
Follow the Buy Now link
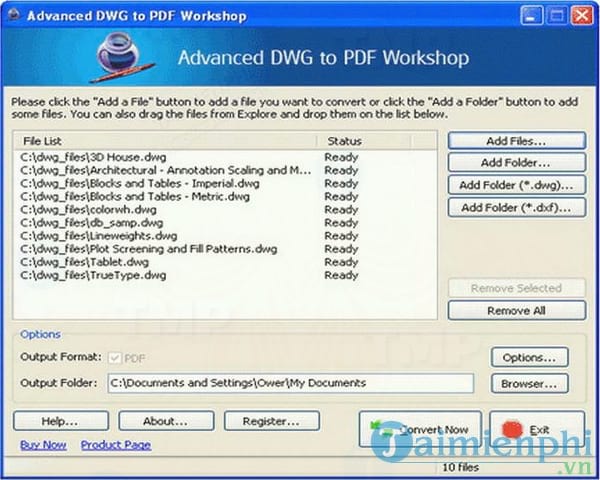[43, 445]
